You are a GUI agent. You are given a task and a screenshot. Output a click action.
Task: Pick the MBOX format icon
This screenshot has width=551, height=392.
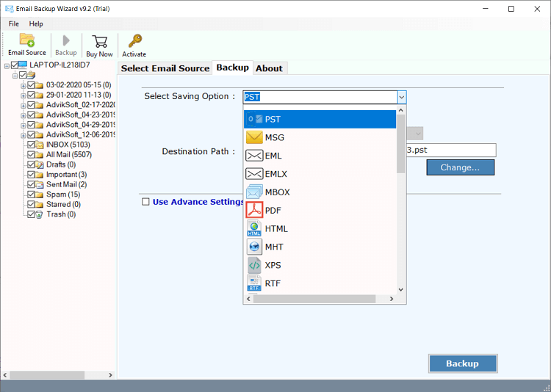coord(254,192)
